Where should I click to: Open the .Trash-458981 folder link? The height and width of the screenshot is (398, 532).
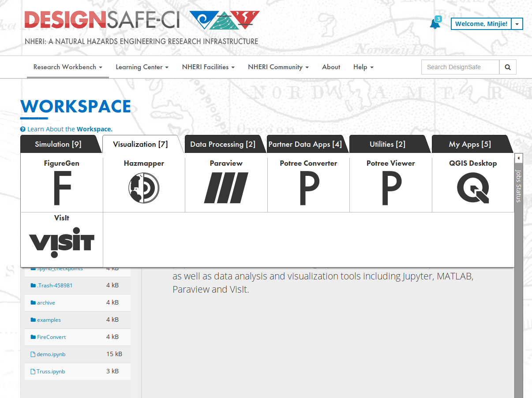55,286
